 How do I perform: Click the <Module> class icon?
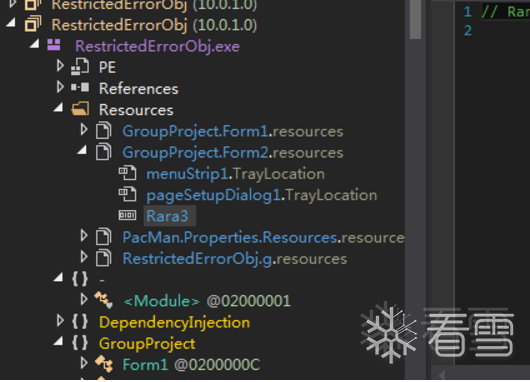103,300
